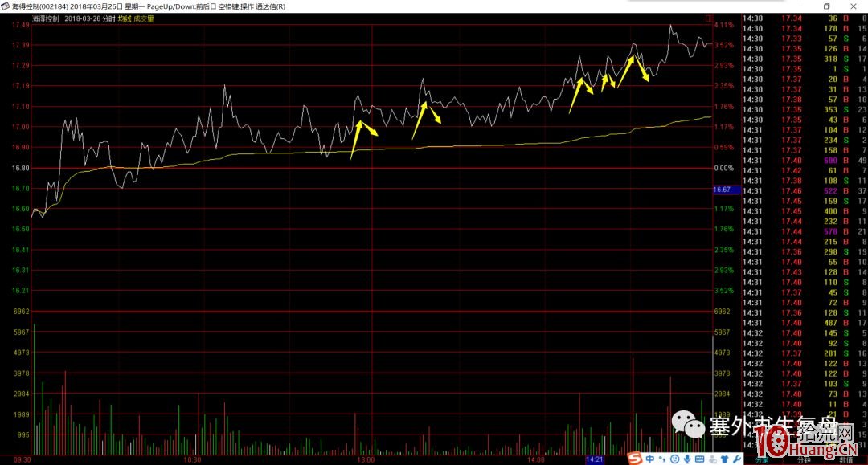Select tick row 14:31 17.45 400 B
This screenshot has height=465, width=868.
pos(805,211)
